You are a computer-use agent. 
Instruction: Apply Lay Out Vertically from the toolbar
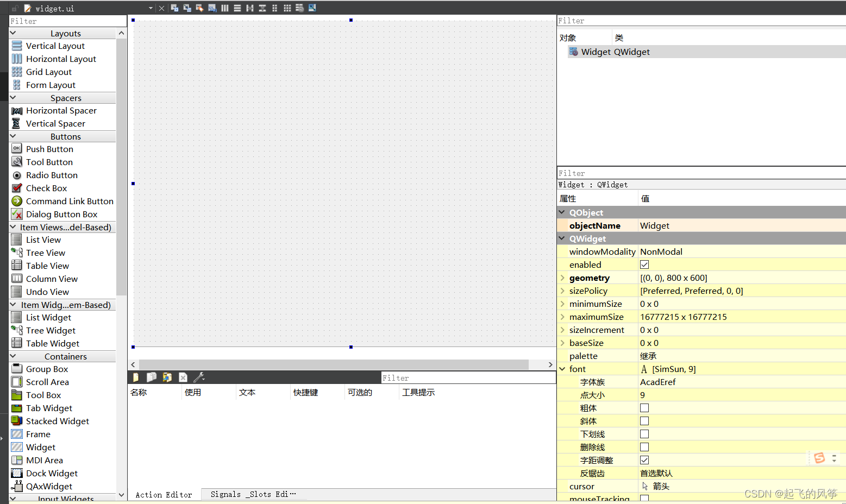[237, 8]
